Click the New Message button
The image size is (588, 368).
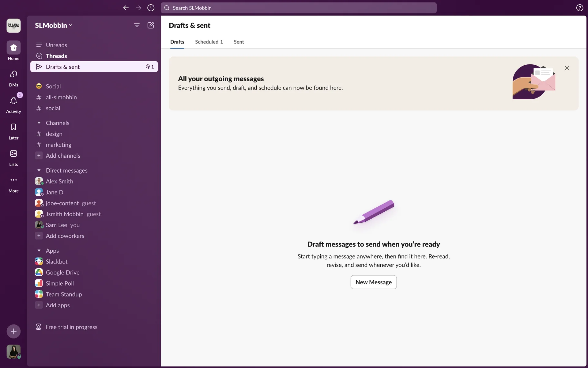(x=373, y=282)
